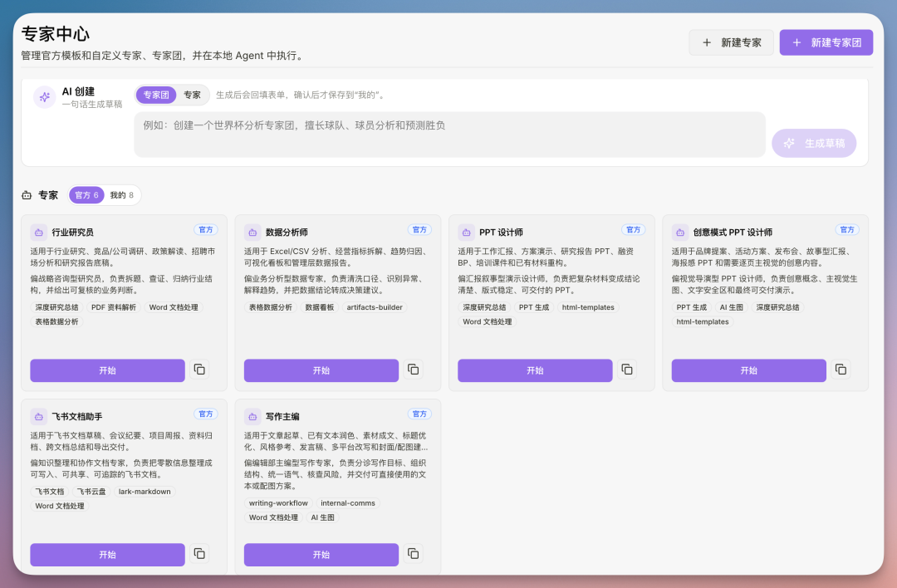Click the 生成草稿 button
897x588 pixels.
[x=813, y=143]
